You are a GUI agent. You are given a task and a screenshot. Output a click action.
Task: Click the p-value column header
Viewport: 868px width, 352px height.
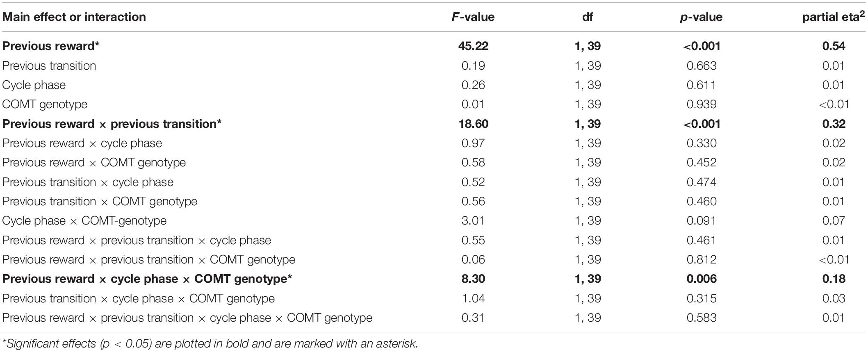click(702, 17)
